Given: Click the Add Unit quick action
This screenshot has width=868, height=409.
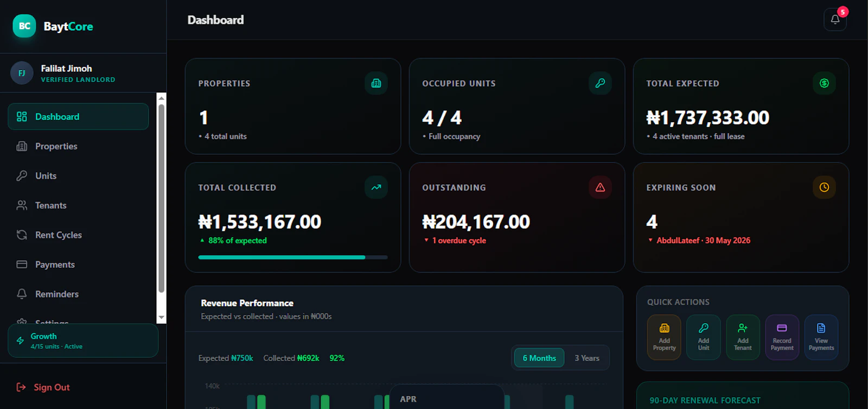Looking at the screenshot, I should 704,337.
